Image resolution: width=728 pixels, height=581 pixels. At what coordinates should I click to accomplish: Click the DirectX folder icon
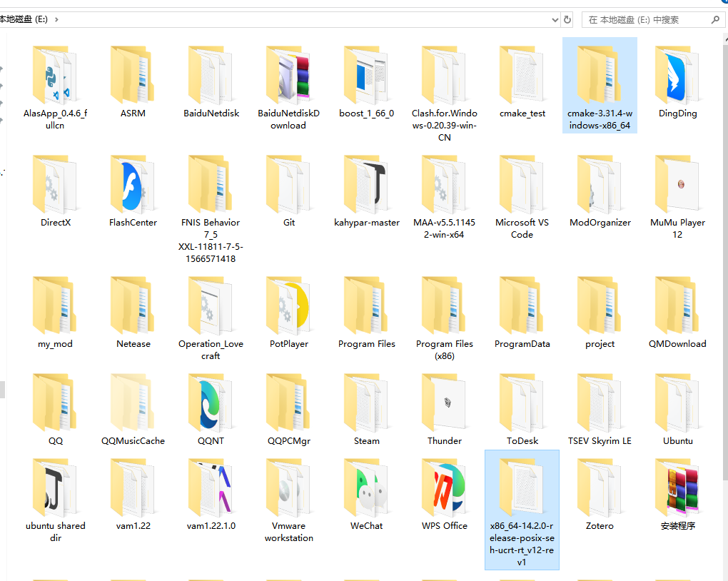(55, 184)
